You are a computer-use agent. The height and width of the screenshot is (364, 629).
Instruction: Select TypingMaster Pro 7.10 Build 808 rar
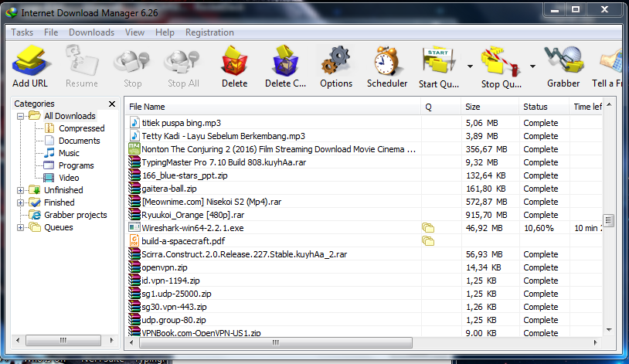click(363, 162)
